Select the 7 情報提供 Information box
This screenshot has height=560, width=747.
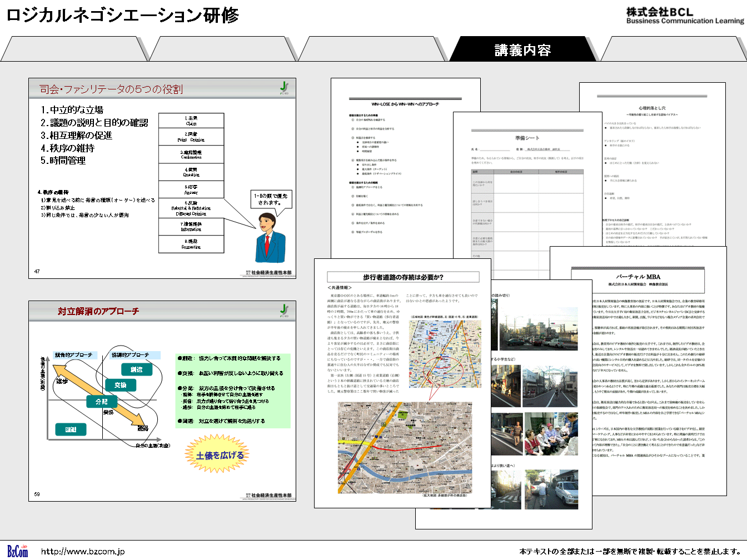191,227
